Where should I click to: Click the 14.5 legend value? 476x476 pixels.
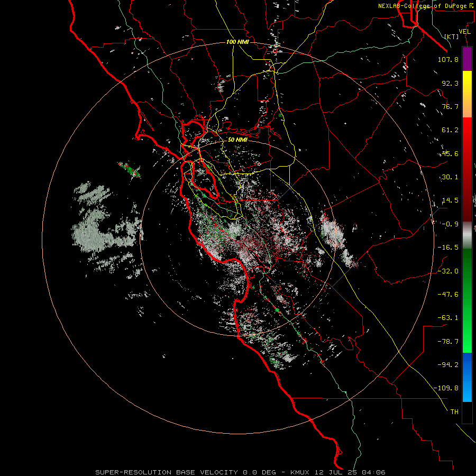[x=450, y=200]
